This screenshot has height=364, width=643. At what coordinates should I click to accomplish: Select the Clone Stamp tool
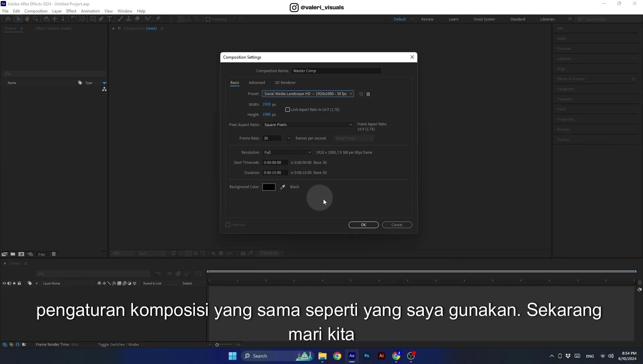pyautogui.click(x=128, y=19)
